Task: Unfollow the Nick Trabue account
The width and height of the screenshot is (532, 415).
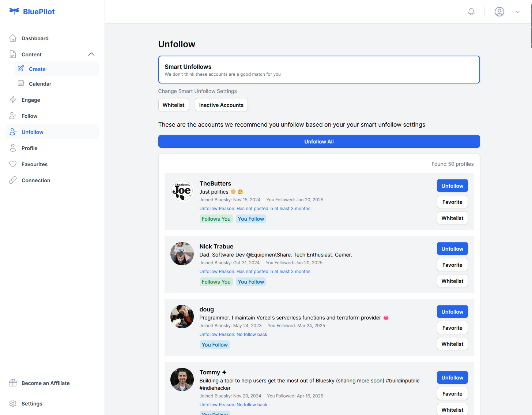Action: [452, 249]
